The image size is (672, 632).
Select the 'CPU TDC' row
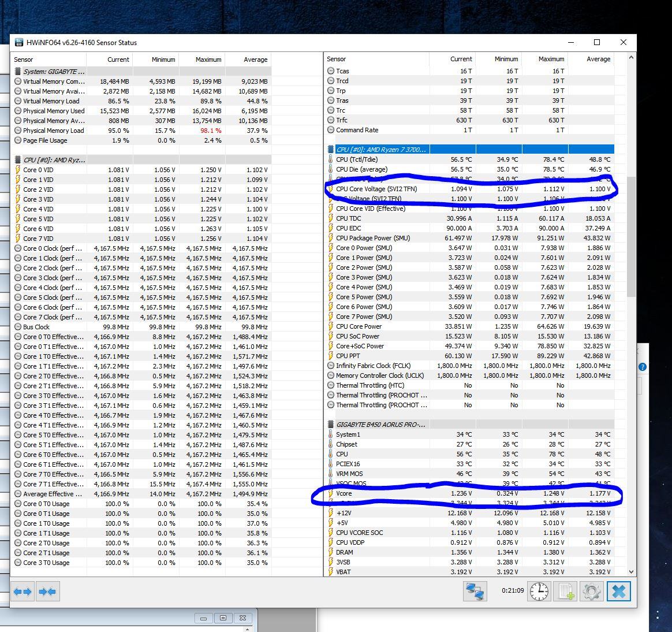tap(470, 219)
